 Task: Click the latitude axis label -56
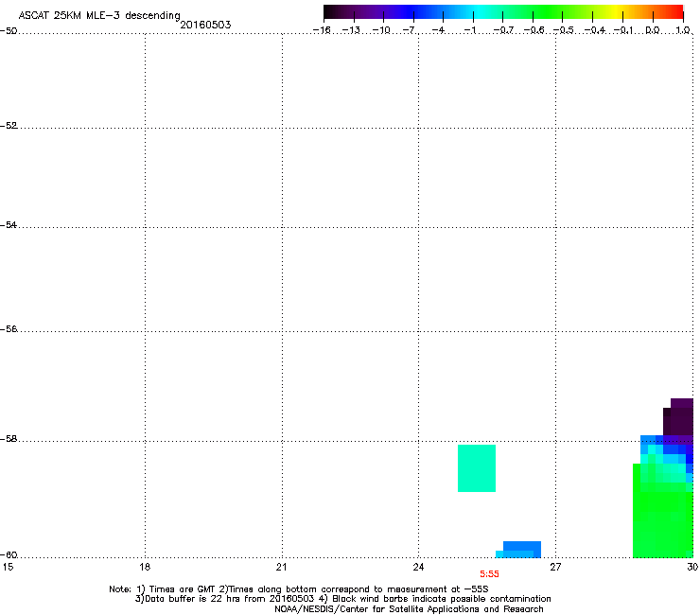coord(9,329)
